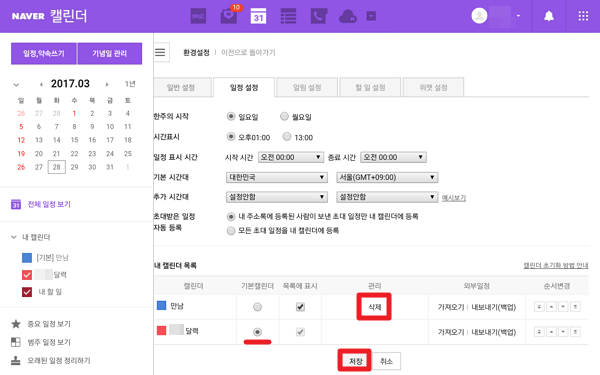
Task: Click 캘린더 초기화 방법 안내 link
Action: coord(556,265)
